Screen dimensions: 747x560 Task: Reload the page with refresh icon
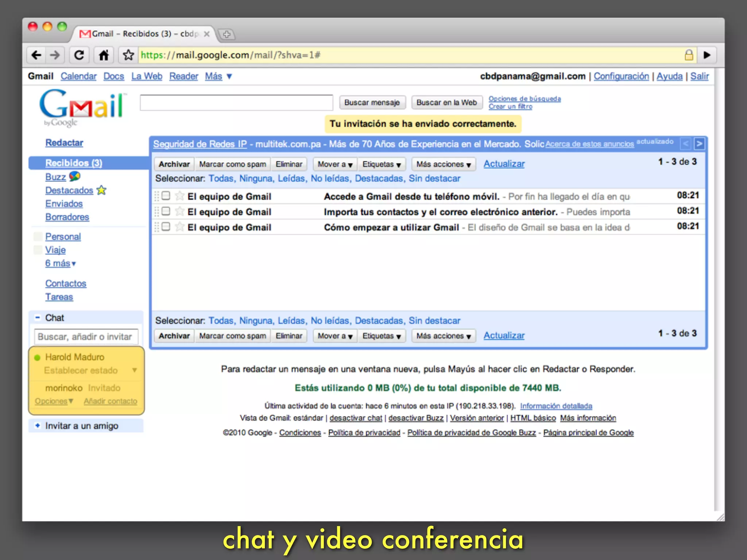(x=79, y=55)
